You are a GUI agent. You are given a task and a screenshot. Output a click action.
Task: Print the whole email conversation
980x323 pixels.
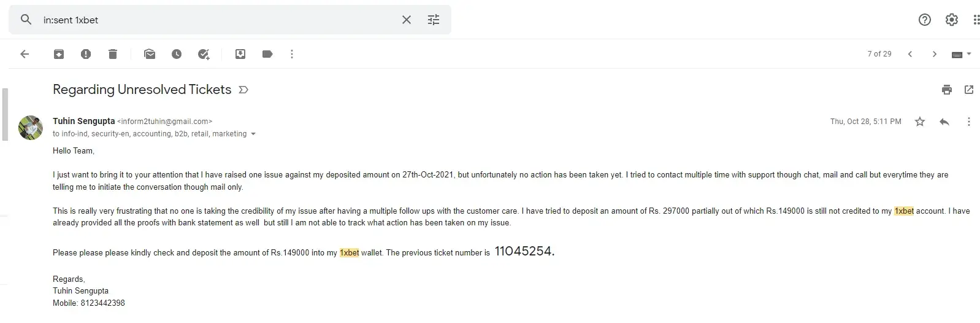coord(947,90)
